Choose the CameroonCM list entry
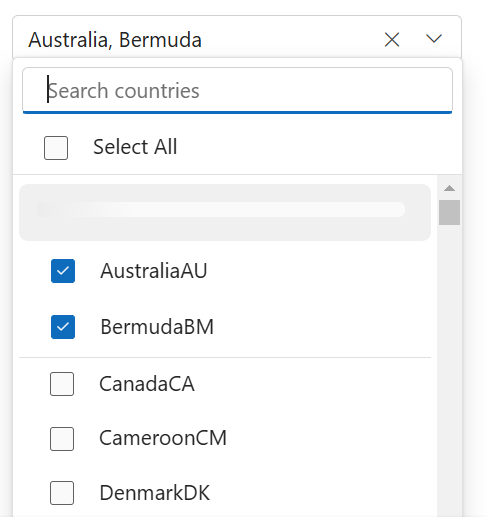The image size is (487, 517). tap(225, 438)
